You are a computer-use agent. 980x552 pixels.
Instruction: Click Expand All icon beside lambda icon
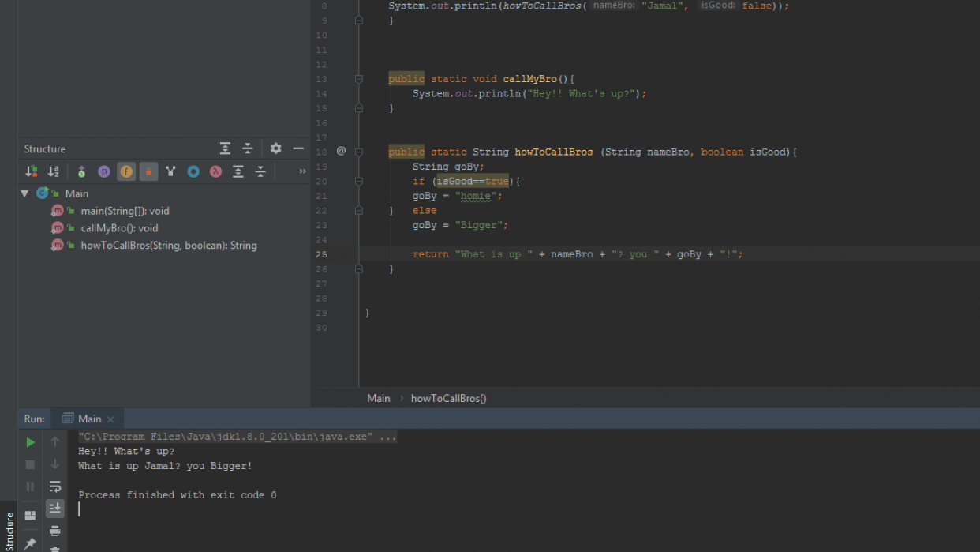coord(238,171)
